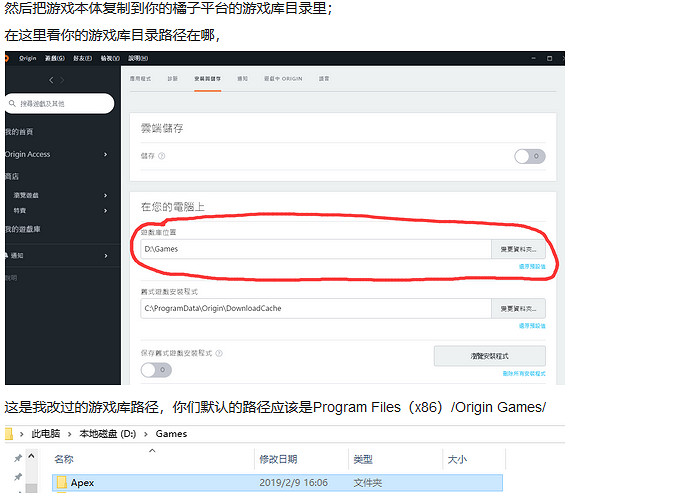Click the search magnifier icon
681x503 pixels.
coord(11,103)
